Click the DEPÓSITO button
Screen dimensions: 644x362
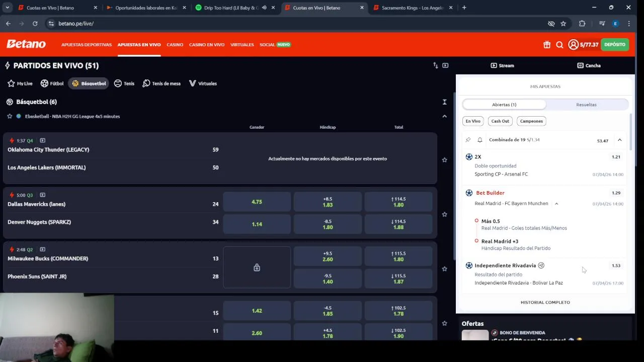615,45
